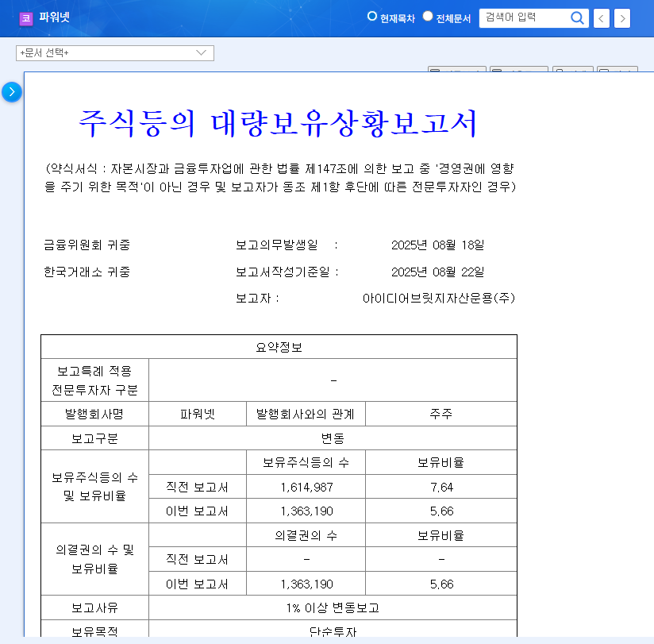The image size is (654, 644).
Task: Click the 주주 cell
Action: (x=440, y=414)
